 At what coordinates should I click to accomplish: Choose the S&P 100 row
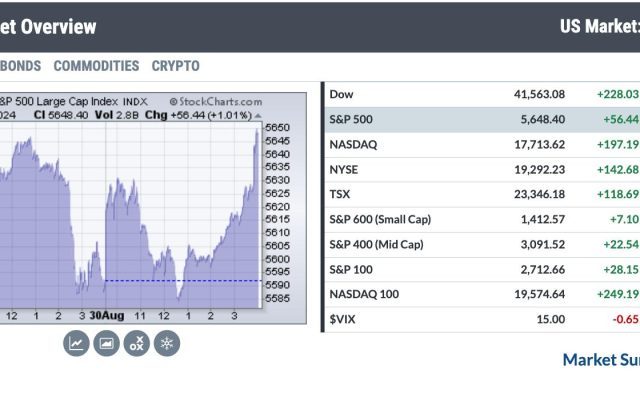pos(482,269)
